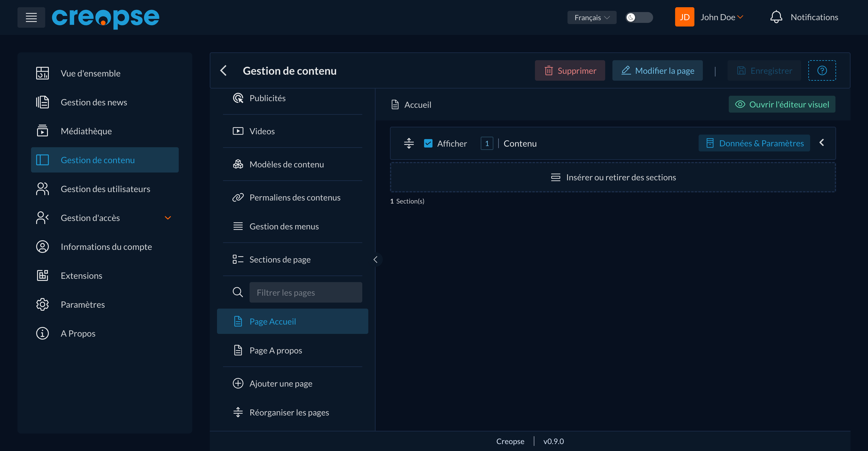Click the search magnifier icon
The height and width of the screenshot is (451, 868).
coord(237,292)
